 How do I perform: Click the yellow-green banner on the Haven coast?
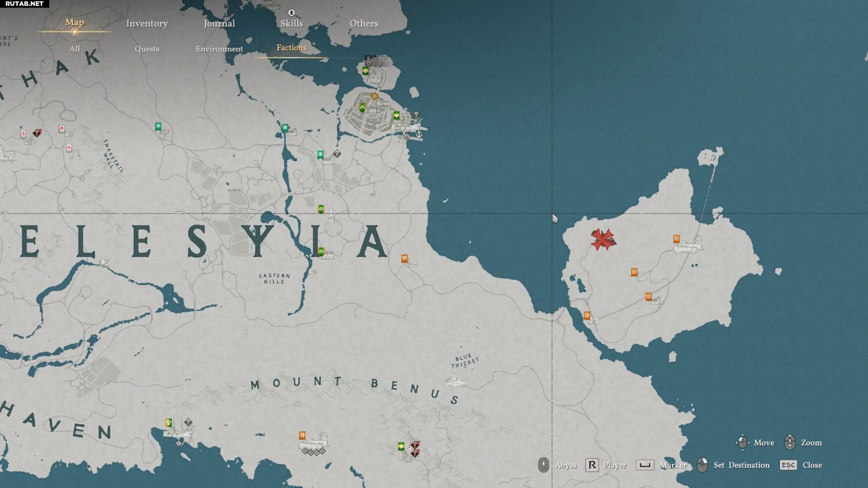tap(168, 422)
